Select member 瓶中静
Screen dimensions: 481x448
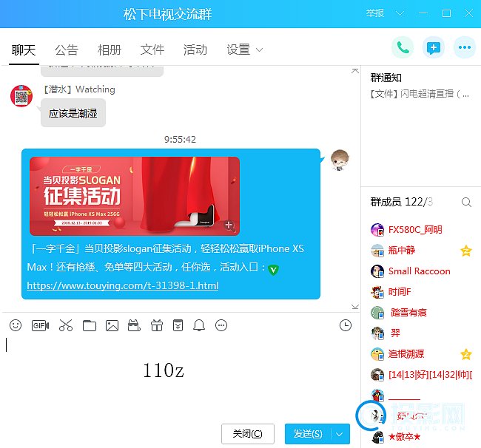pyautogui.click(x=402, y=251)
